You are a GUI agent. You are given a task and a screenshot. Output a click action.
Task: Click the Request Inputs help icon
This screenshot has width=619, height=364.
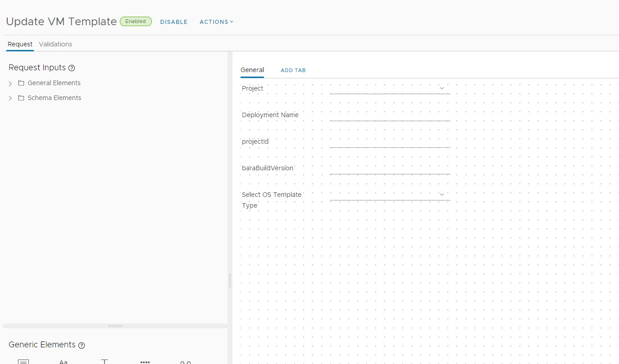(x=72, y=68)
